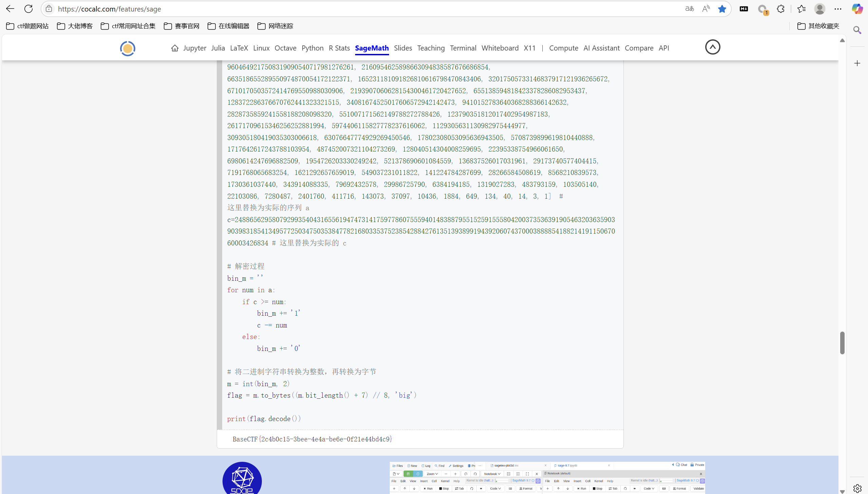Activate the read aloud icon

pyautogui.click(x=706, y=9)
